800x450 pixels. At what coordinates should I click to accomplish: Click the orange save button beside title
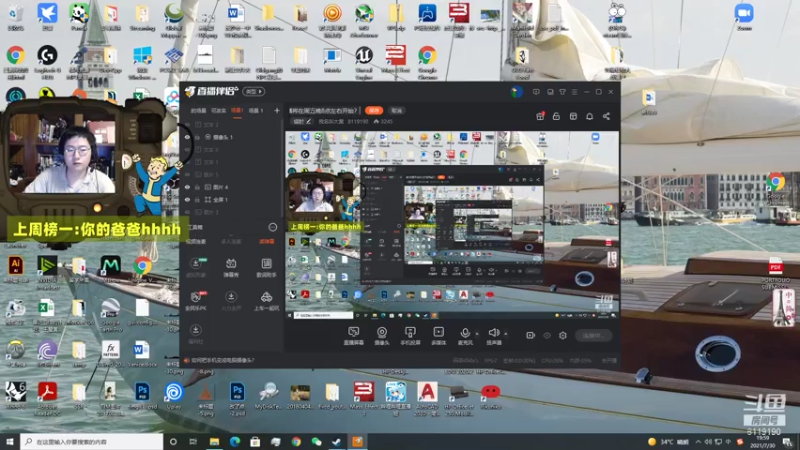[374, 110]
